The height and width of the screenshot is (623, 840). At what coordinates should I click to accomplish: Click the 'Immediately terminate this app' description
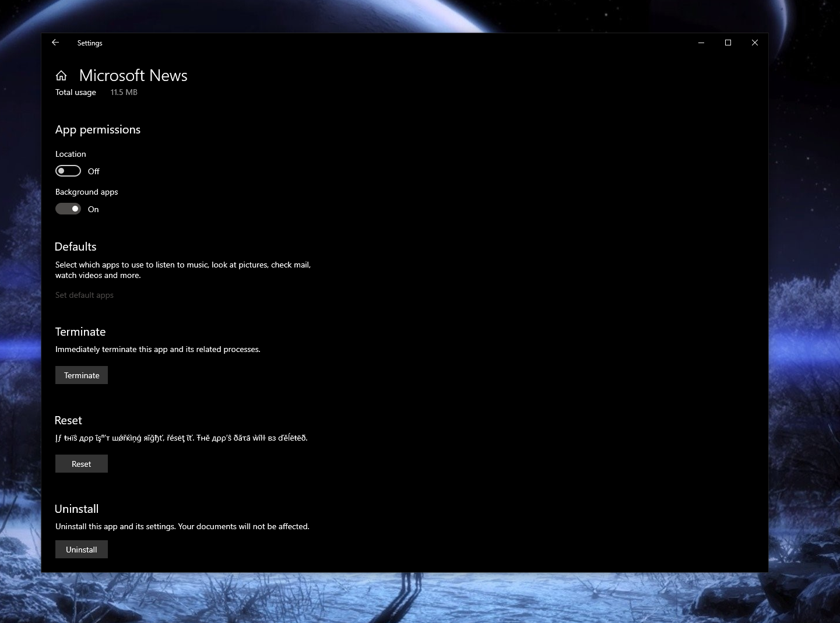click(x=158, y=349)
